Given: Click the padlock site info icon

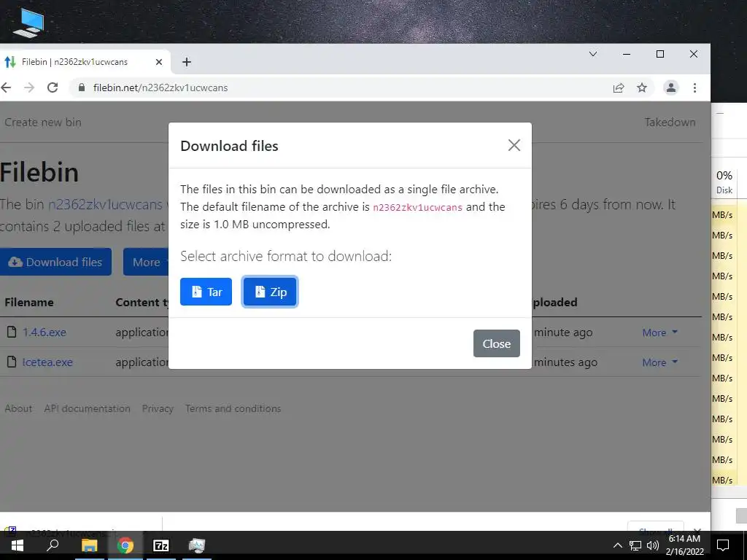Looking at the screenshot, I should click(x=82, y=87).
